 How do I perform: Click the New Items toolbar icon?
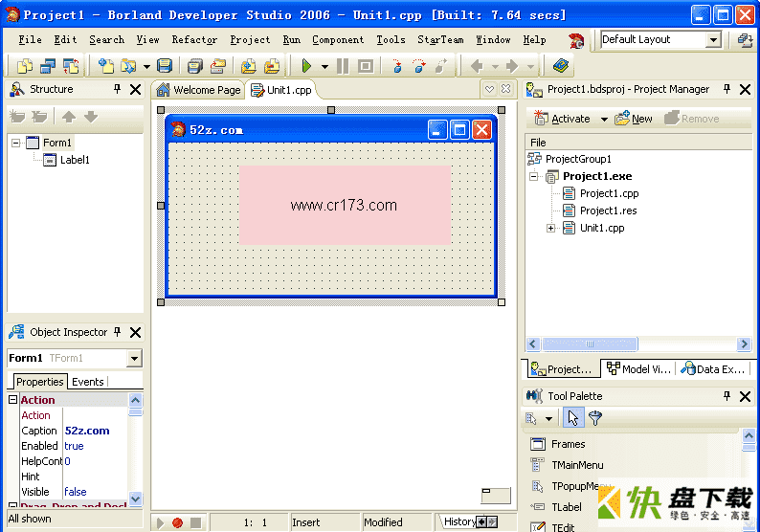tap(105, 65)
